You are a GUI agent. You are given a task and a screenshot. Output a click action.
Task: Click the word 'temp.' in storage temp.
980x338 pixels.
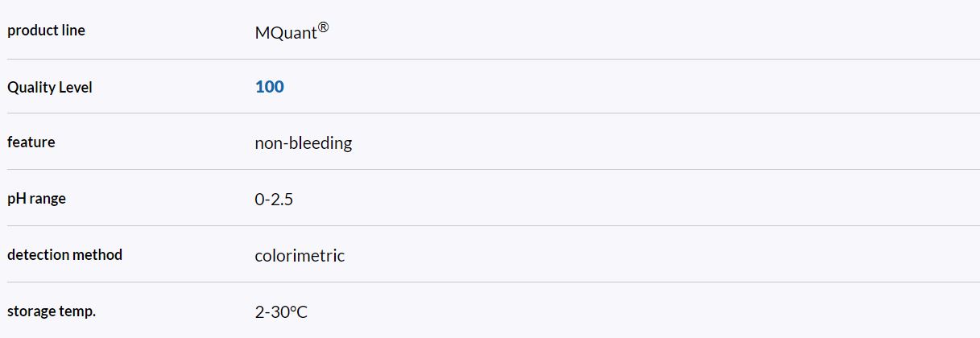[x=77, y=311]
